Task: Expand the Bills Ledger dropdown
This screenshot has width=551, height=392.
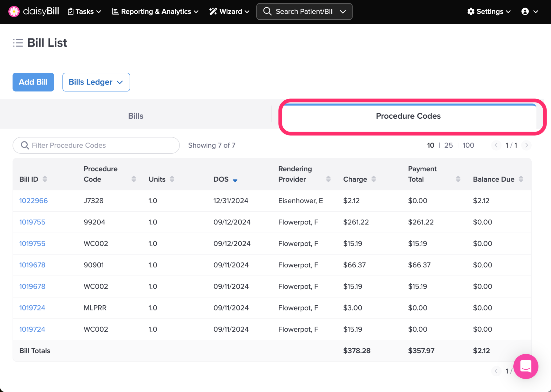Action: tap(96, 82)
